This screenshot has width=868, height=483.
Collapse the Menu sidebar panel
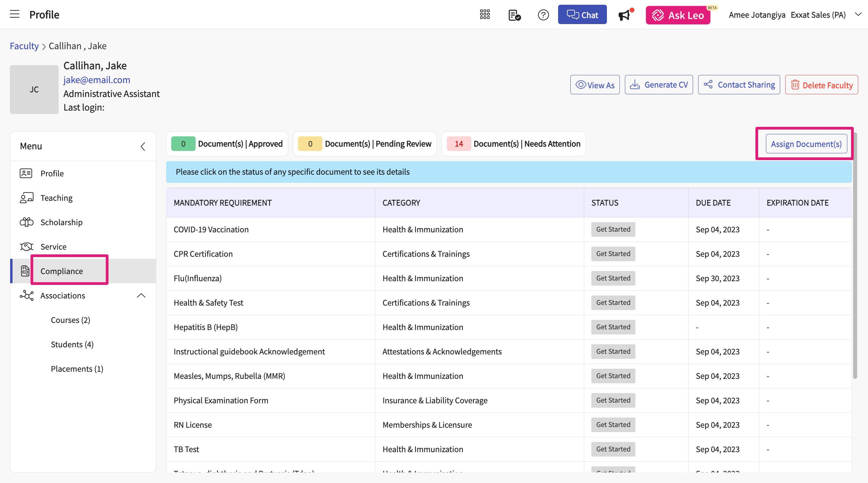click(x=143, y=146)
